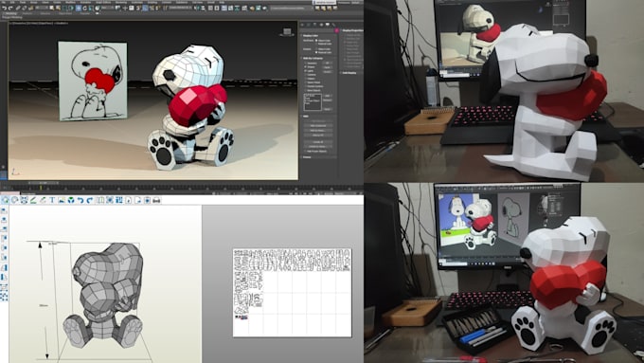Select the Modeling ribbon tab

click(x=11, y=13)
